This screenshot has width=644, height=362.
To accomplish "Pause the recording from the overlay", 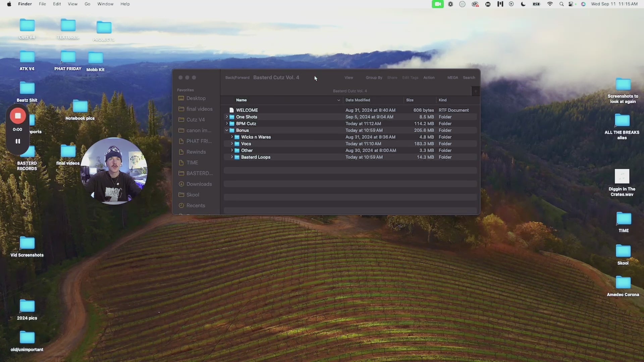I will (18, 141).
